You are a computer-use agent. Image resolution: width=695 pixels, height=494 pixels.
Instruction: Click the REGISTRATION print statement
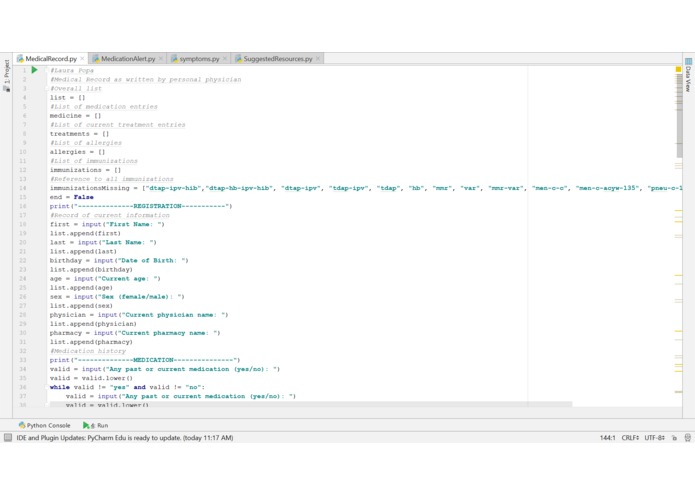coord(141,206)
